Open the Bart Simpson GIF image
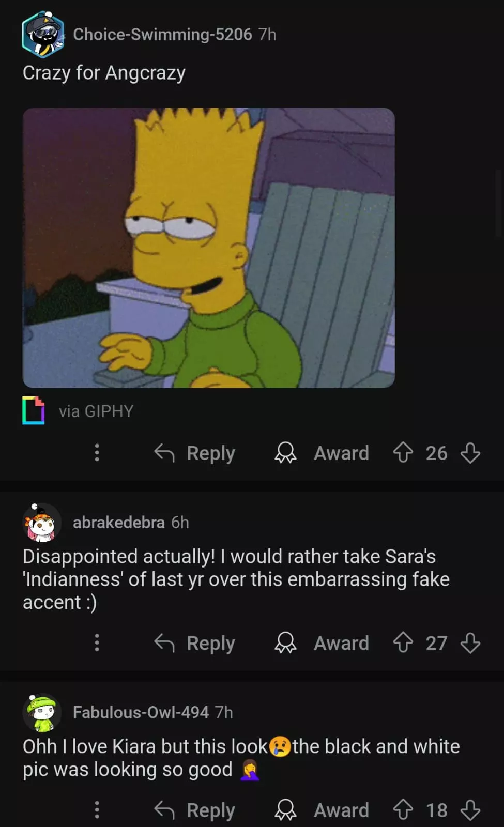The width and height of the screenshot is (504, 827). pos(209,248)
